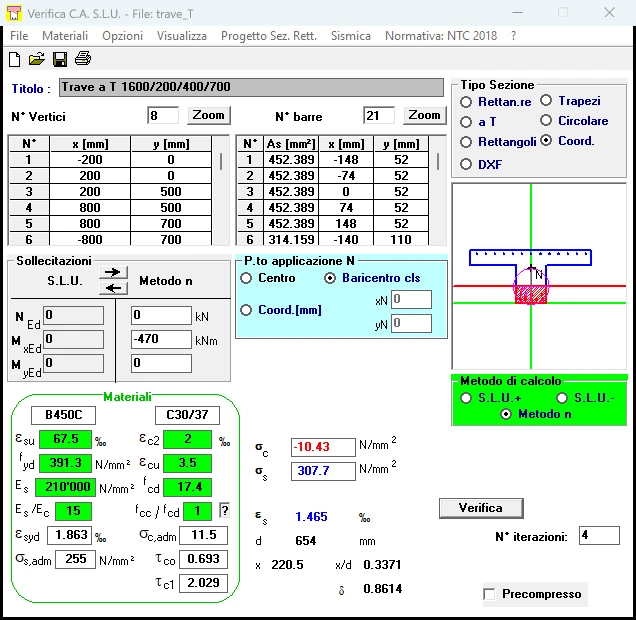This screenshot has height=620, width=636.
Task: Open the Normativa: NTC 2018 menu
Action: [x=441, y=36]
